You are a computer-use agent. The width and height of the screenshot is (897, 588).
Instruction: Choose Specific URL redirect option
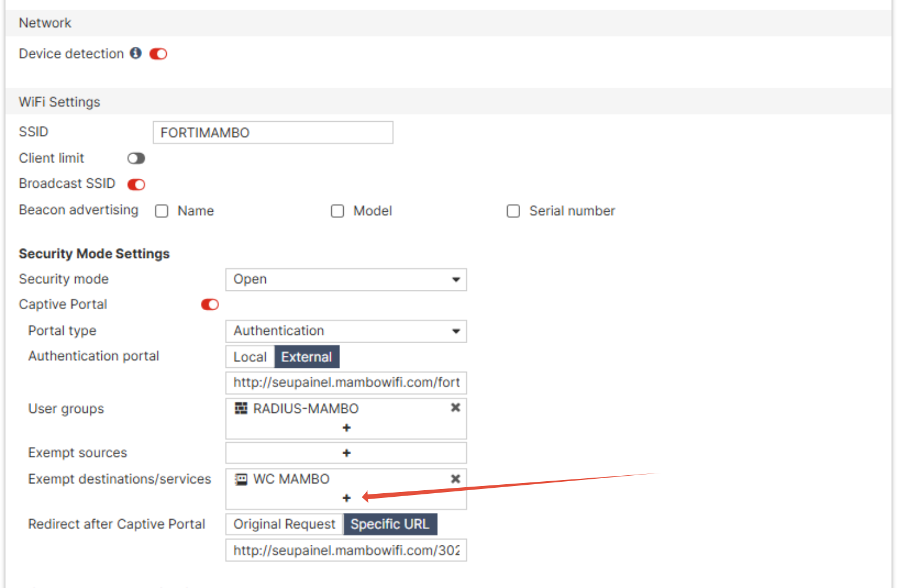(x=390, y=524)
